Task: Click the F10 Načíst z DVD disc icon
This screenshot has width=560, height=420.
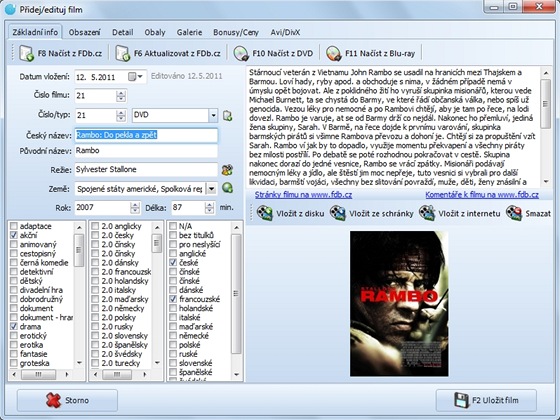Action: tap(241, 53)
